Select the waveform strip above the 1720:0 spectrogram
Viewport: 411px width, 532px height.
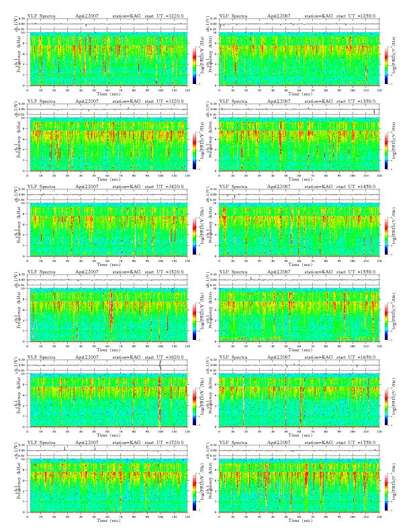[107, 451]
